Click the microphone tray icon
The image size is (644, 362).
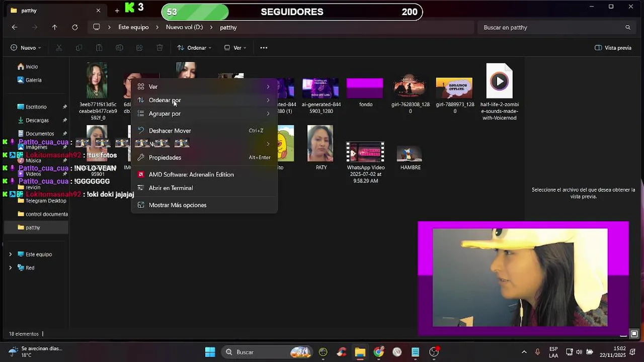538,352
